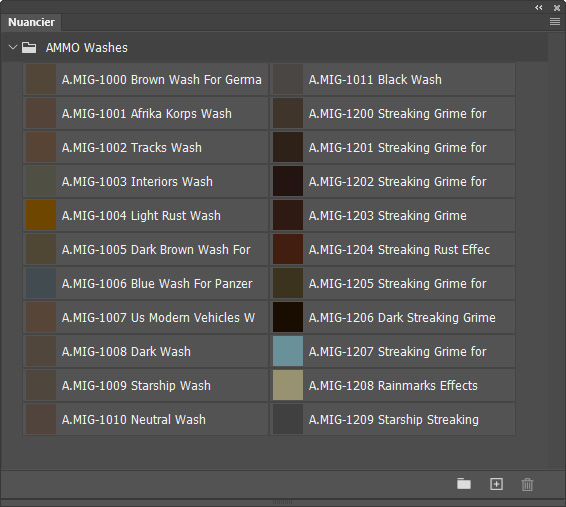Select the text "A.MIG-1000 Brown Wash For Germa"

[161, 79]
